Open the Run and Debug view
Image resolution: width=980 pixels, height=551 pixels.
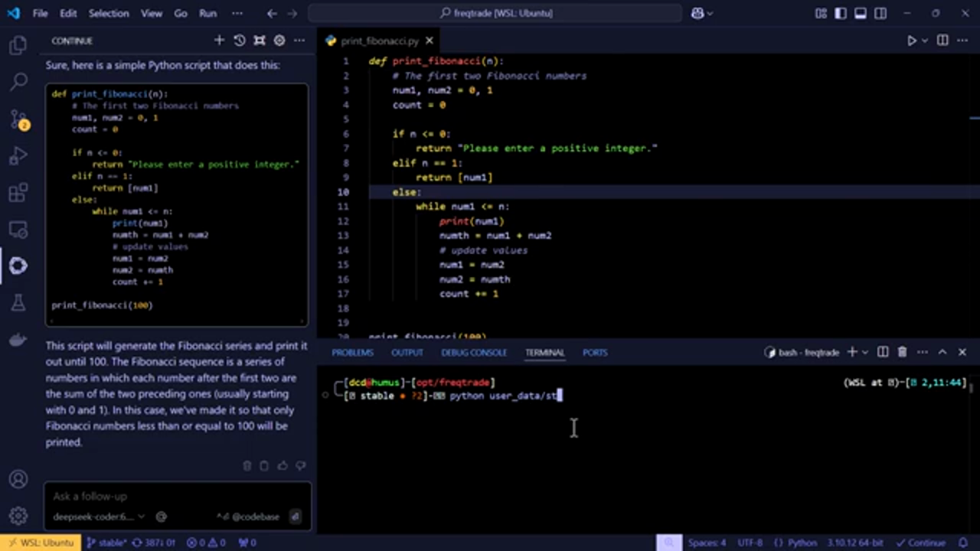pyautogui.click(x=18, y=156)
